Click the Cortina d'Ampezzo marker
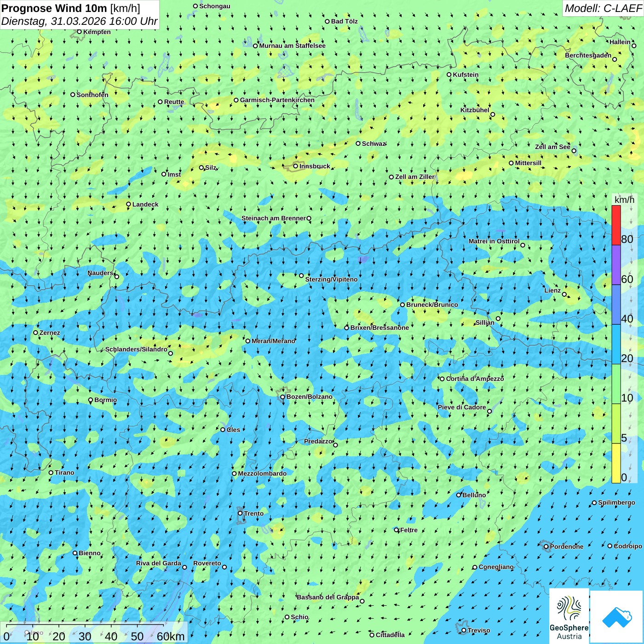The height and width of the screenshot is (644, 644). (x=442, y=379)
